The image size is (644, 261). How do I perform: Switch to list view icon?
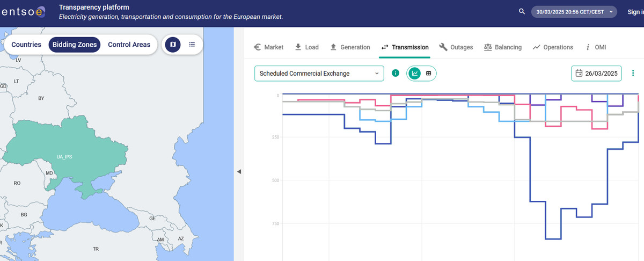192,45
